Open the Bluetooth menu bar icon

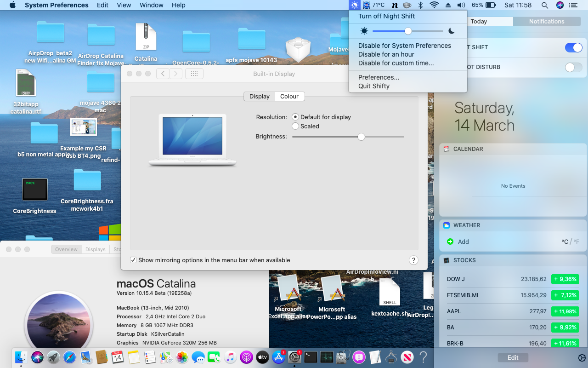(x=420, y=5)
